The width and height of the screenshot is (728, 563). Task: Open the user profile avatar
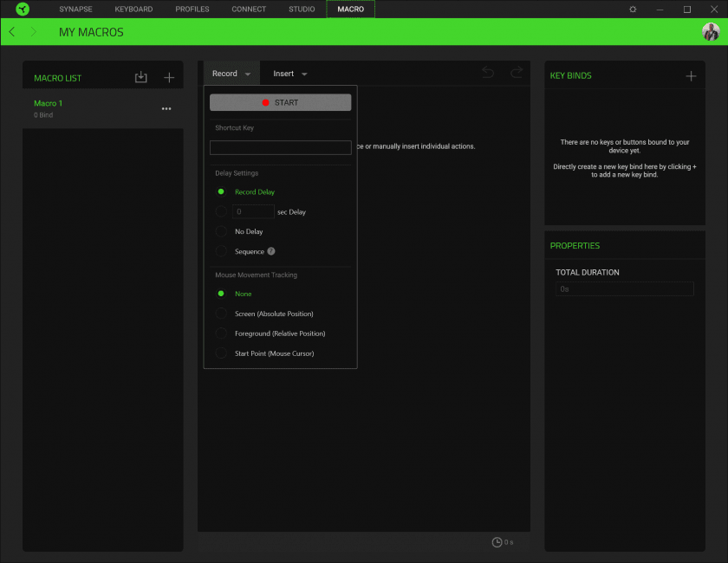(x=711, y=31)
